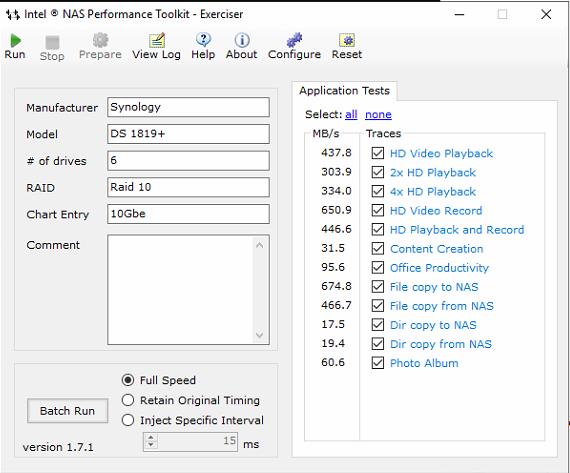Viewport: 570px width, 473px height.
Task: Open Help question mark icon
Action: (203, 40)
